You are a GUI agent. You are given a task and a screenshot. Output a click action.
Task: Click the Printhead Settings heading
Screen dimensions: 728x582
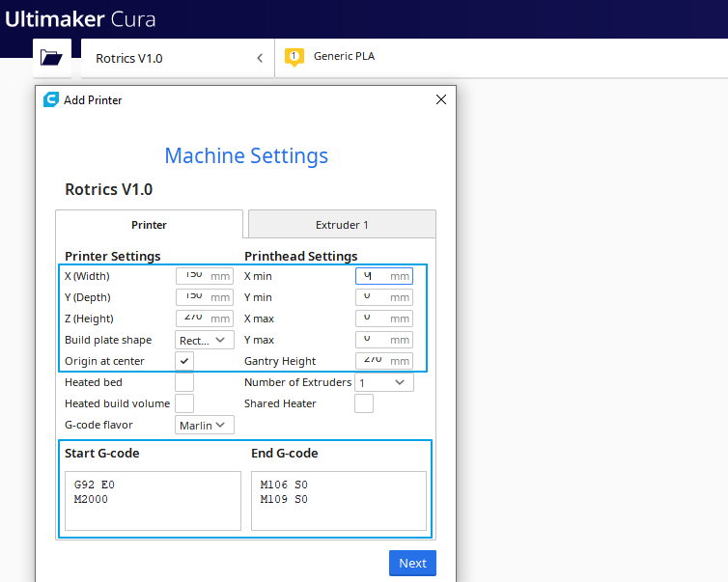(x=301, y=256)
